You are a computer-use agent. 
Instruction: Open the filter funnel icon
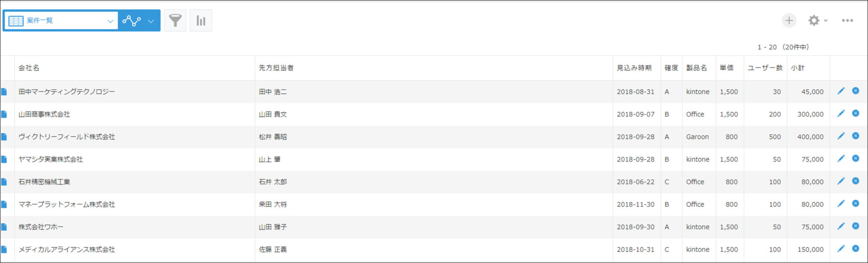(175, 20)
